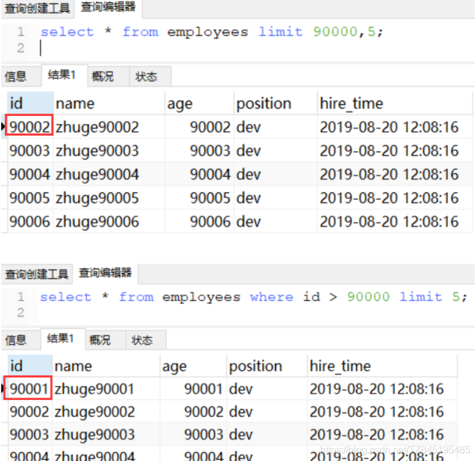The image size is (476, 461).
Task: Switch to the upper 查询编辑器 tab
Action: (x=108, y=7)
